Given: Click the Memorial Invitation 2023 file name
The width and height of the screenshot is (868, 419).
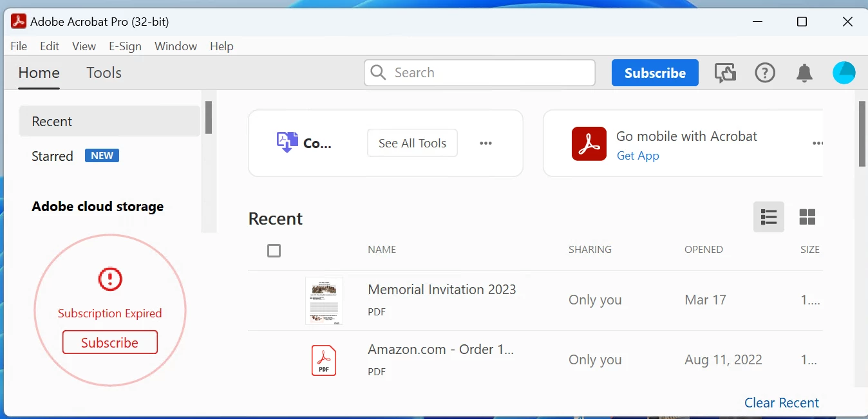Looking at the screenshot, I should click(x=442, y=290).
